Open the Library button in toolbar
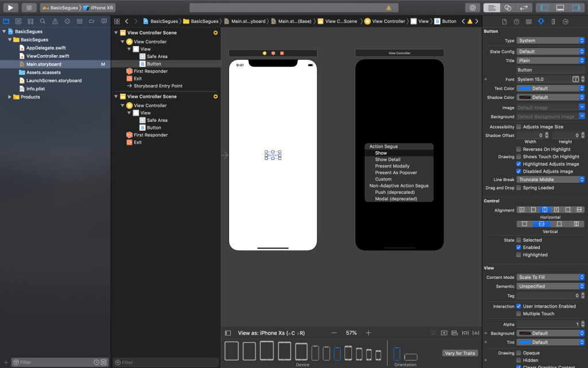 [473, 7]
